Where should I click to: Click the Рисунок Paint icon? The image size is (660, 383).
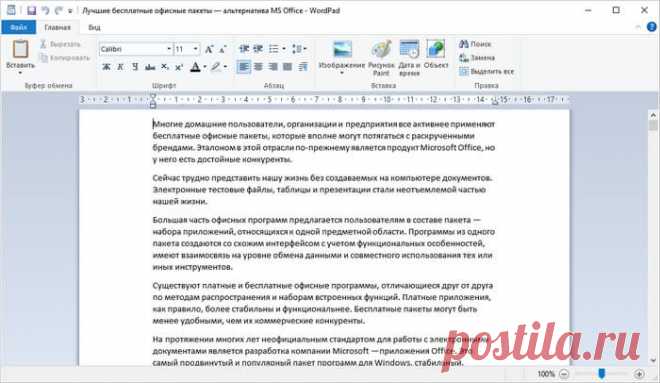click(x=381, y=50)
